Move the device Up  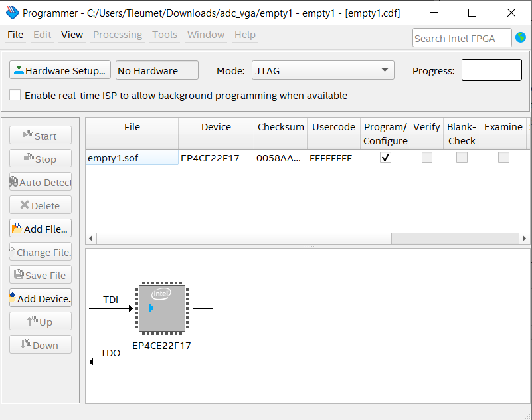[41, 321]
